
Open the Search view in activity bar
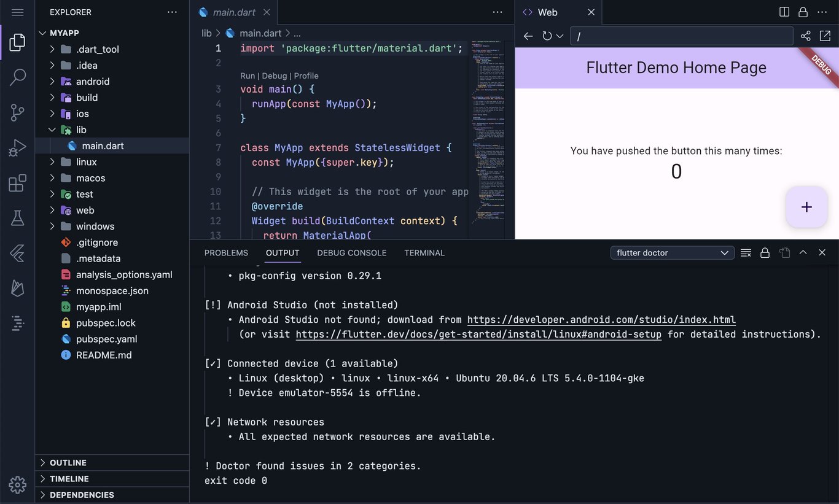(x=17, y=77)
